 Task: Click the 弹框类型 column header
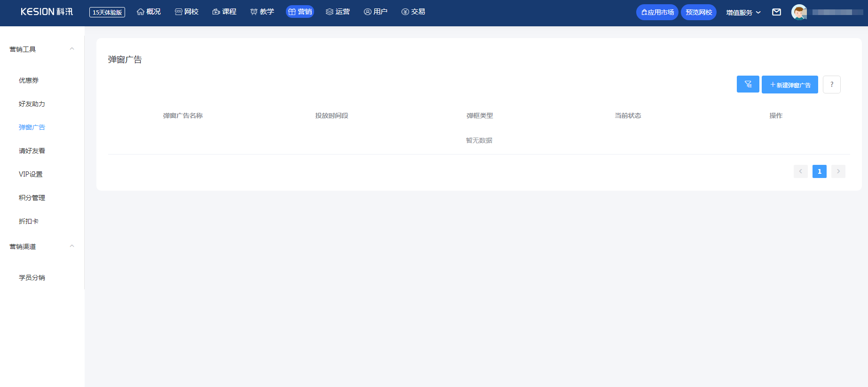tap(480, 116)
